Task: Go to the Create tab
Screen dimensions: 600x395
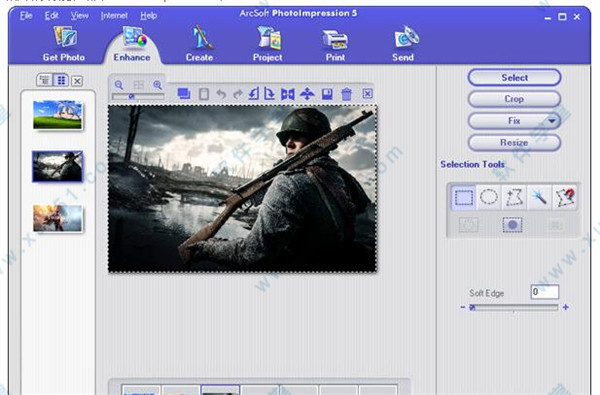Action: click(x=199, y=43)
